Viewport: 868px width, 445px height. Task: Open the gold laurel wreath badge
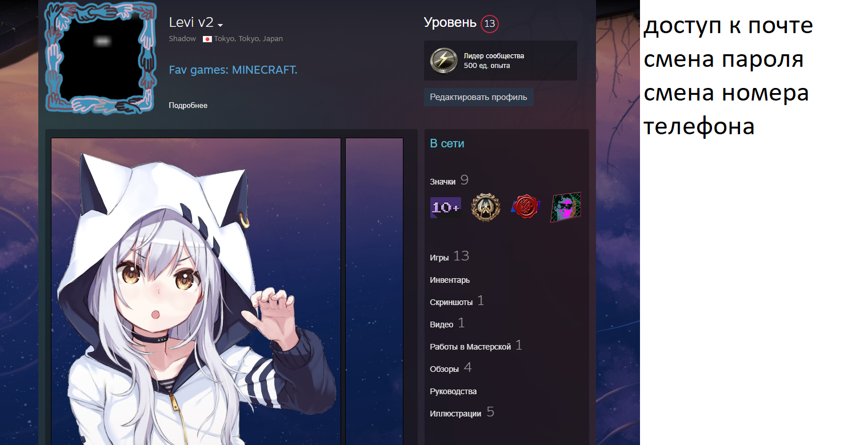tap(485, 207)
